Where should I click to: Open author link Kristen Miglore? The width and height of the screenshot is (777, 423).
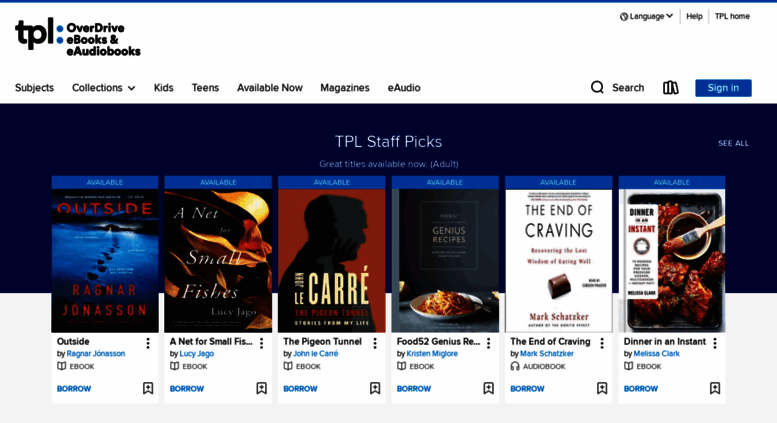(x=432, y=354)
